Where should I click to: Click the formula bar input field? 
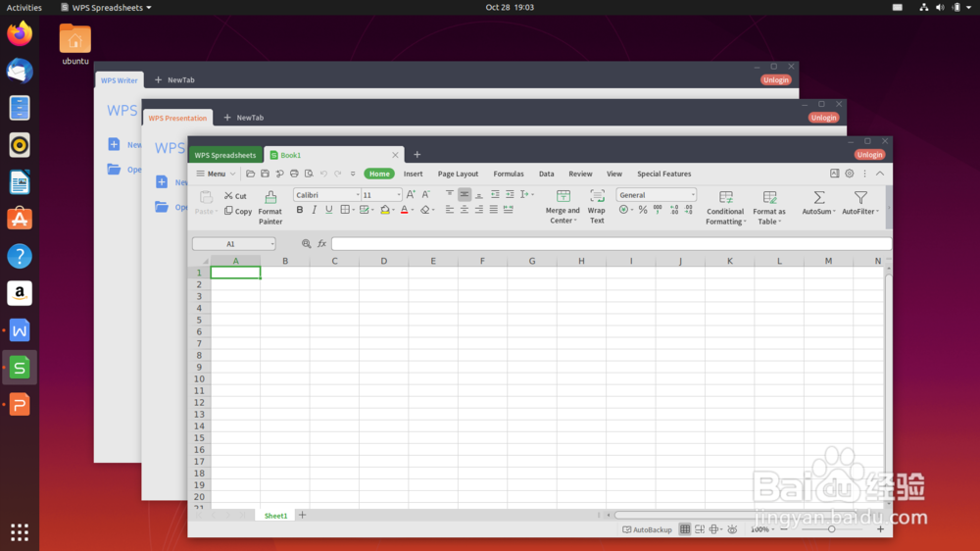pos(611,244)
